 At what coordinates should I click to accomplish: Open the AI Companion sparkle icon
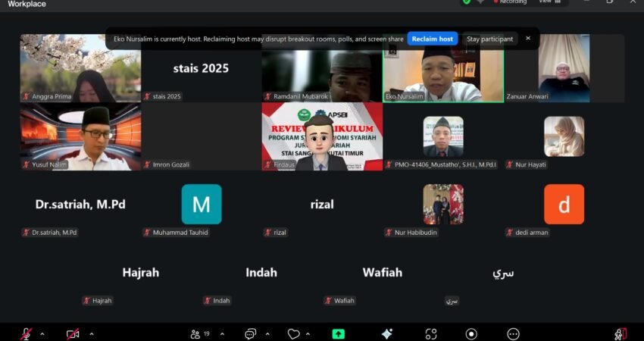point(387,333)
